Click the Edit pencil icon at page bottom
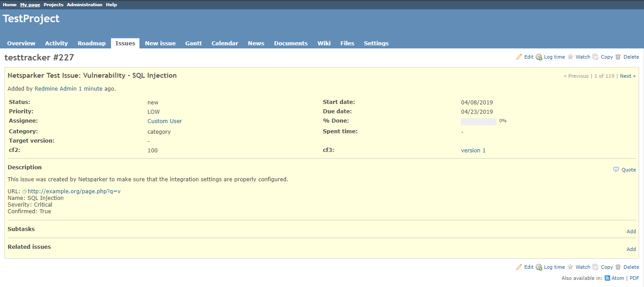This screenshot has height=287, width=644. coord(519,267)
